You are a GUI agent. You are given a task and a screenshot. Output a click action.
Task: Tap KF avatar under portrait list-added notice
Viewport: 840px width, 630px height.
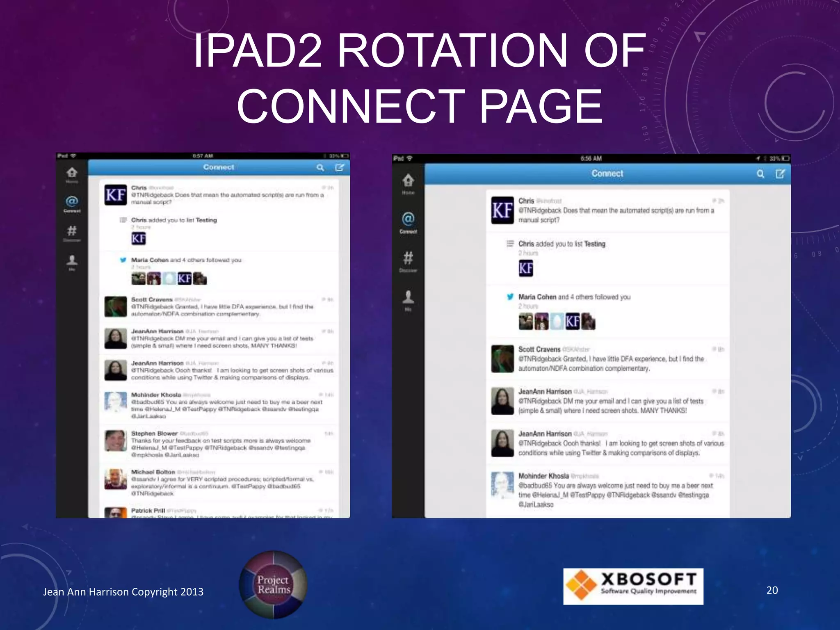pos(139,238)
